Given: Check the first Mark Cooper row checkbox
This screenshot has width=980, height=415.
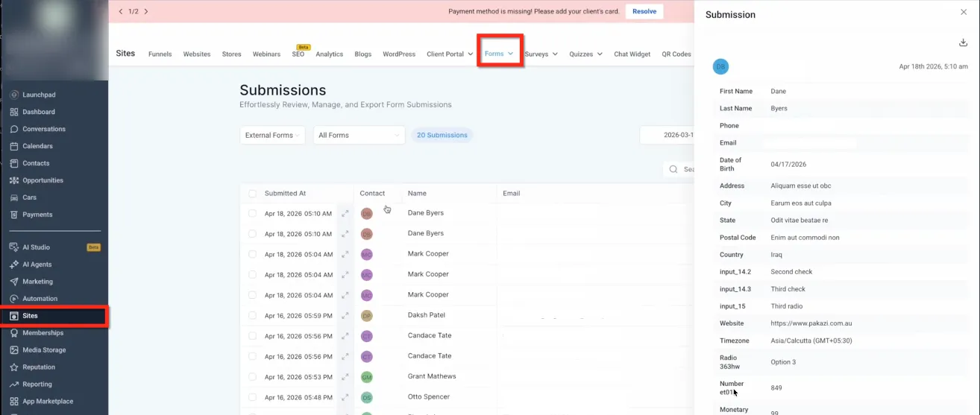Looking at the screenshot, I should pos(253,255).
